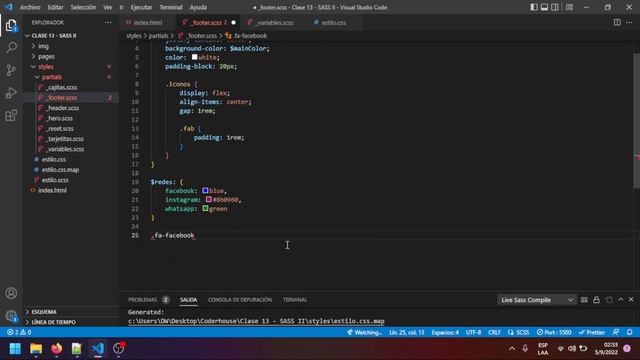Screen dimensions: 640x360
Task: Click the feedback icon in status bar
Action: click(x=616, y=332)
